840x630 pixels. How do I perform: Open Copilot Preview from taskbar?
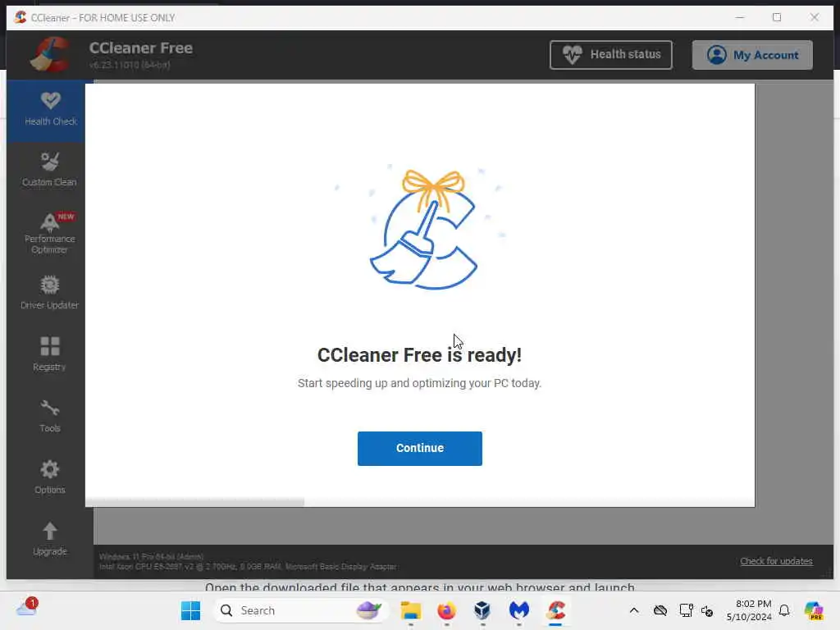pyautogui.click(x=814, y=610)
